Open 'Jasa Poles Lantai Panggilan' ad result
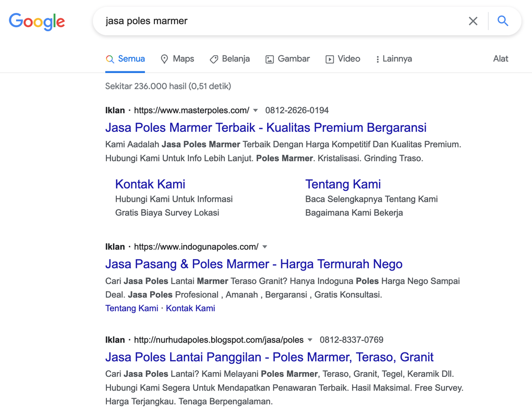The image size is (532, 417). click(269, 358)
